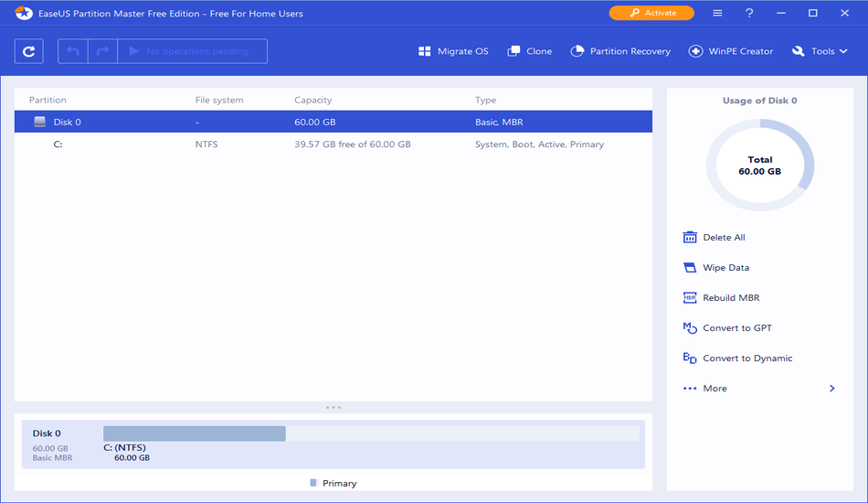Open the Help question mark menu
The width and height of the screenshot is (868, 503).
[x=749, y=13]
